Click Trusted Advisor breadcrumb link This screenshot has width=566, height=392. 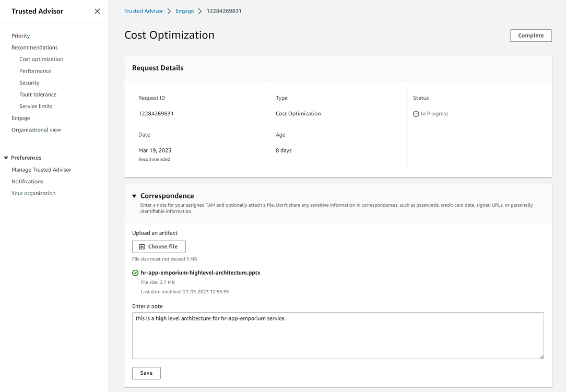point(144,11)
